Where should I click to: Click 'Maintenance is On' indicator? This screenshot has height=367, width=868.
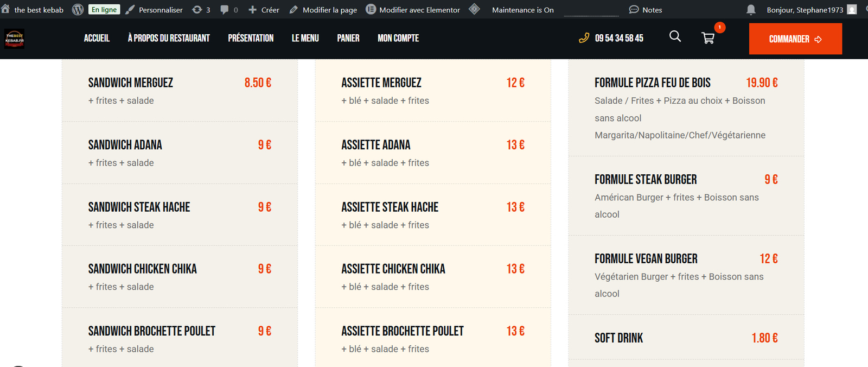(522, 10)
